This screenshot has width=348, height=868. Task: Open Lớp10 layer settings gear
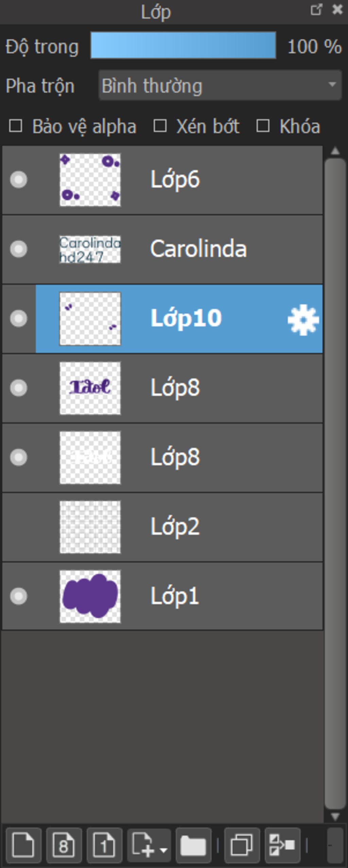click(303, 320)
